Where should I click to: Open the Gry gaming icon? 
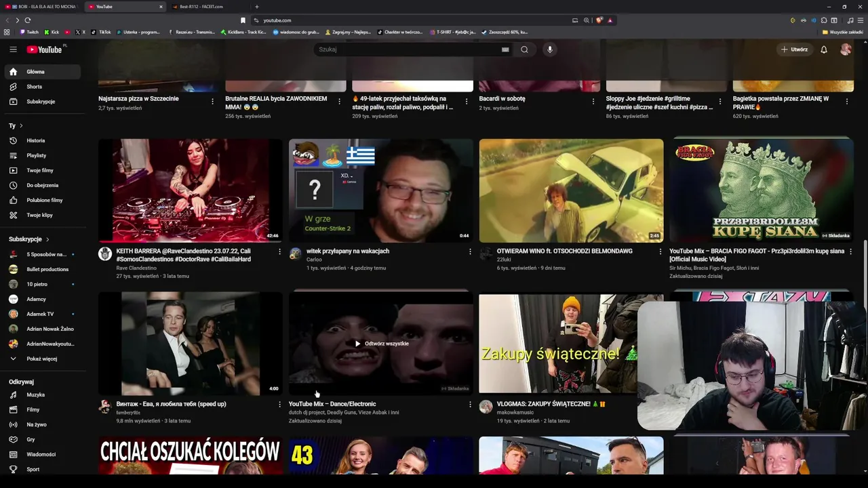(x=13, y=440)
